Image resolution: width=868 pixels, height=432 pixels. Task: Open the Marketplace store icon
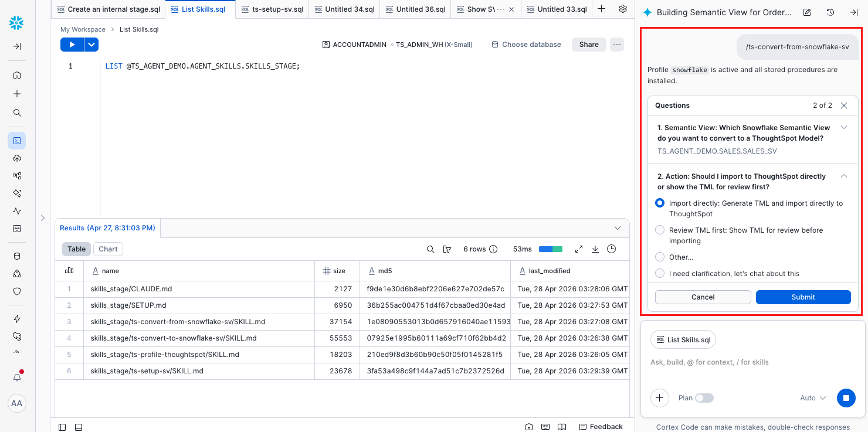(x=17, y=229)
